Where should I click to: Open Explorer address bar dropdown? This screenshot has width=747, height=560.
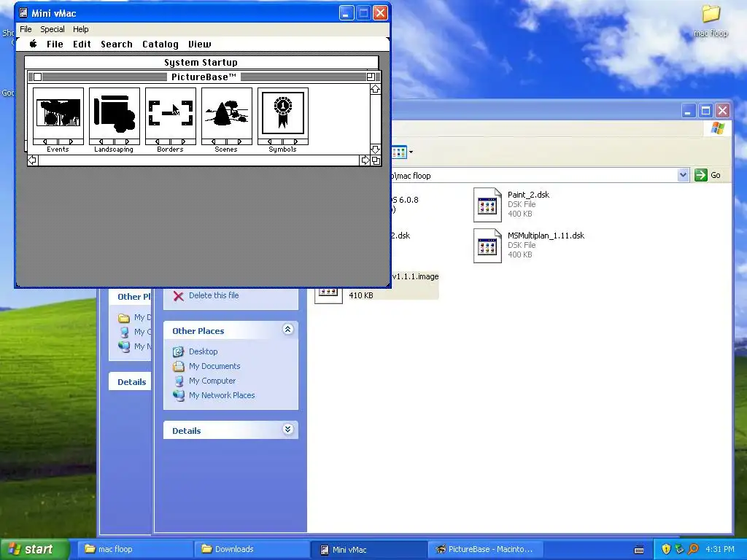coord(683,175)
